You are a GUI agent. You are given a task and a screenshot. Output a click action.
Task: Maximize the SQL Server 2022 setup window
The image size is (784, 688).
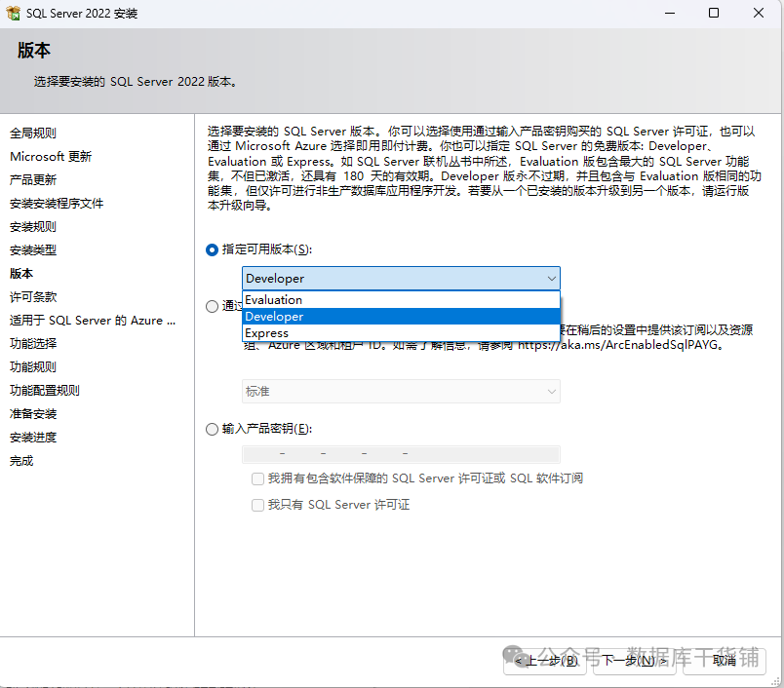(x=714, y=14)
